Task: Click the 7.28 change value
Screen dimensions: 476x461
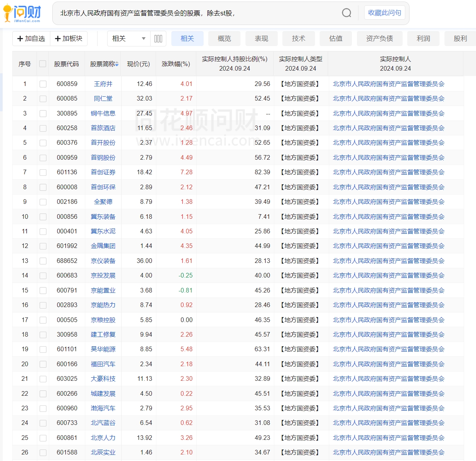Action: [x=187, y=172]
